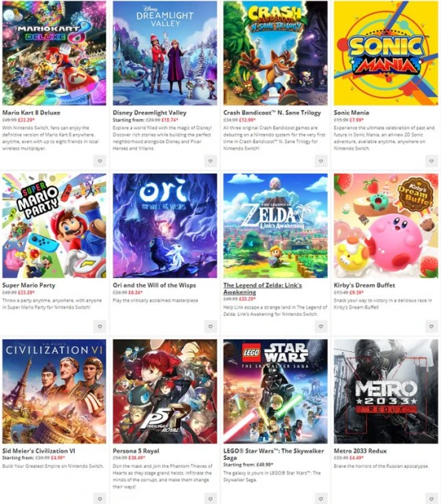441x504 pixels.
Task: Heart button for Zelda Link's Awakening
Action: (x=321, y=327)
